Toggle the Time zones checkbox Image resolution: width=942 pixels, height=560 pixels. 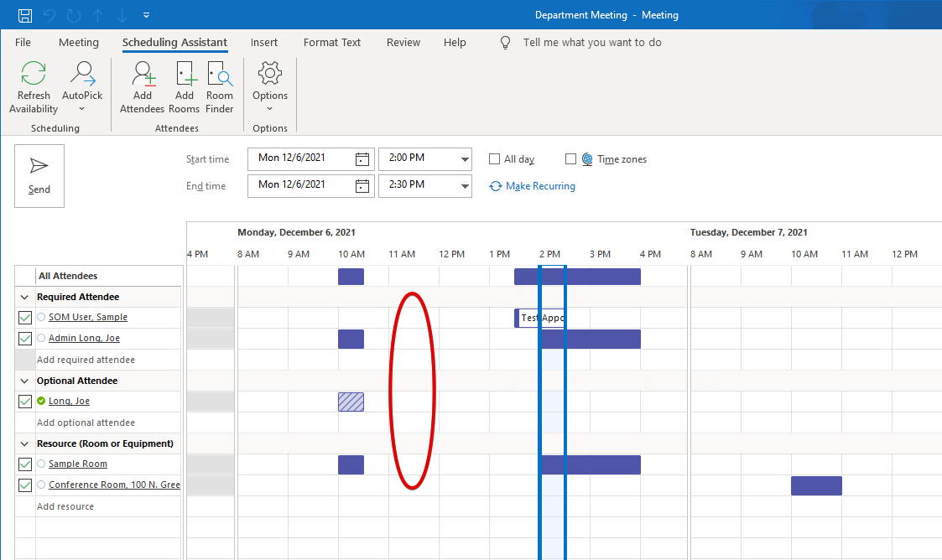[571, 159]
